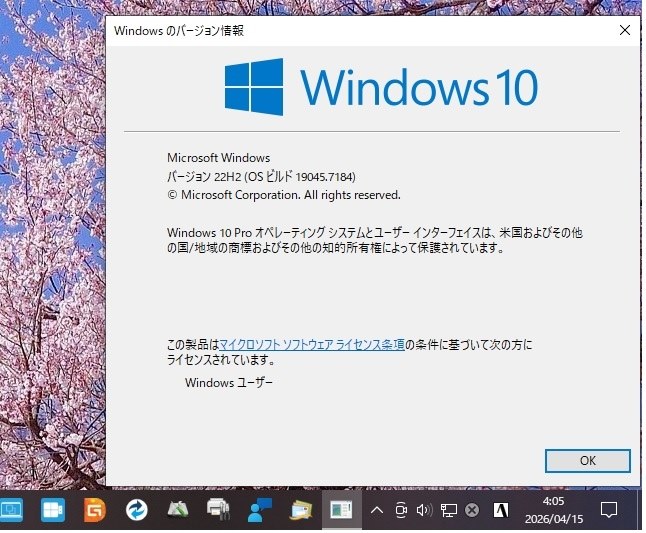Open the clock showing 4:05
Image resolution: width=646 pixels, height=533 pixels.
554,510
